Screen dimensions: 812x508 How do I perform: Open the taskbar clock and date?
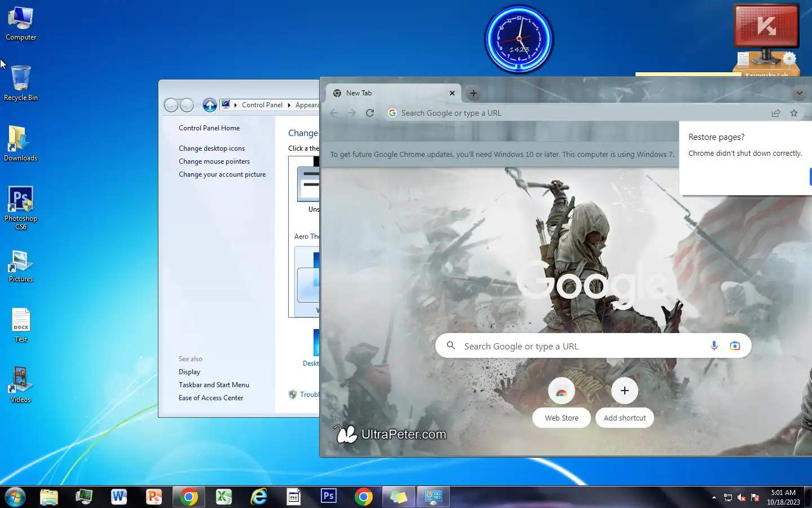783,497
